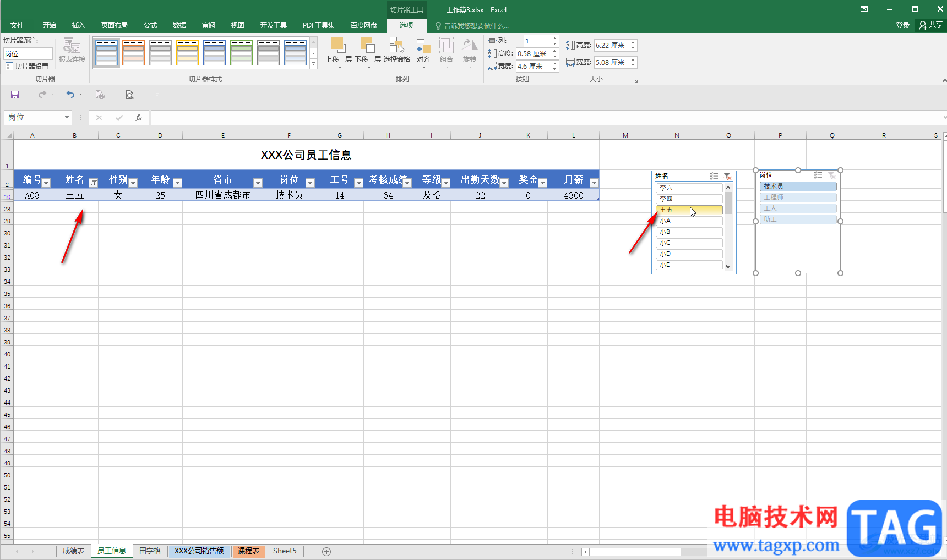Click 告诉我您想要做什么 search box
Image resolution: width=947 pixels, height=560 pixels.
[x=477, y=25]
